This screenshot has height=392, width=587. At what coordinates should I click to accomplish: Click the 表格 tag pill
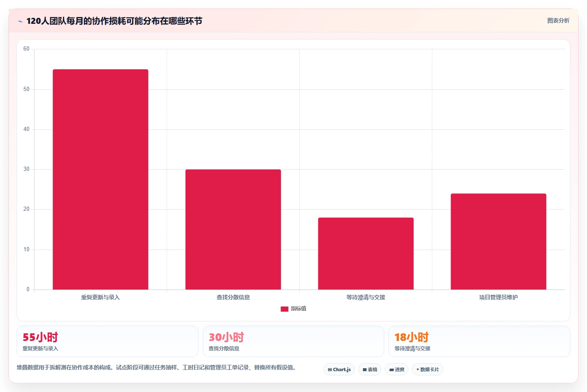370,369
